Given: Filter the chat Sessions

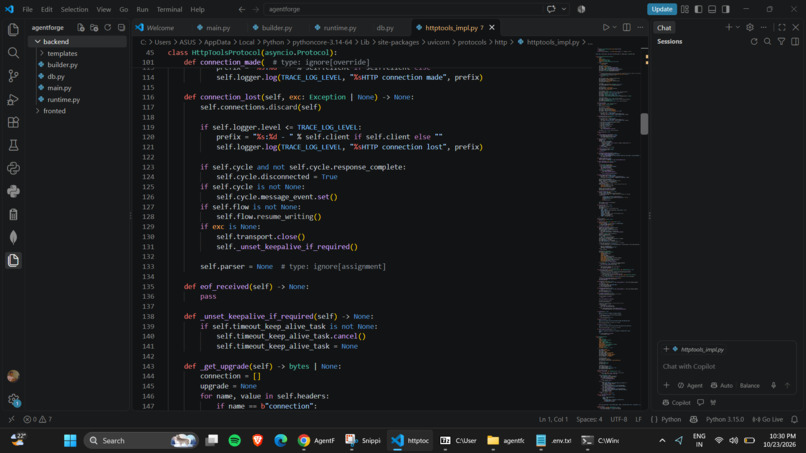Looking at the screenshot, I should [x=781, y=42].
